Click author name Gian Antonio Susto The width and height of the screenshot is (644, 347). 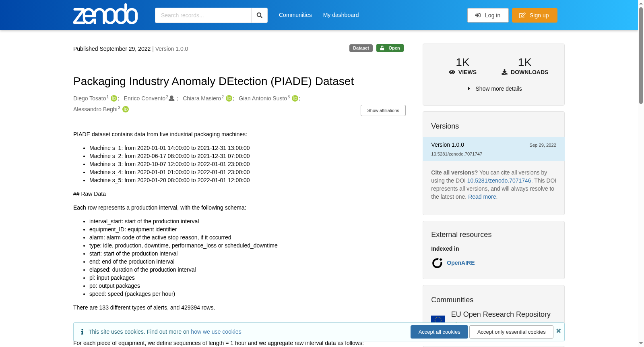coord(263,98)
